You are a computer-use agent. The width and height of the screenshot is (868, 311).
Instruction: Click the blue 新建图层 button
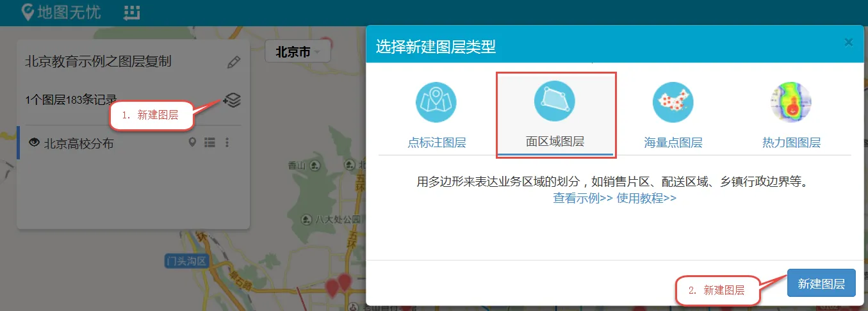point(821,283)
